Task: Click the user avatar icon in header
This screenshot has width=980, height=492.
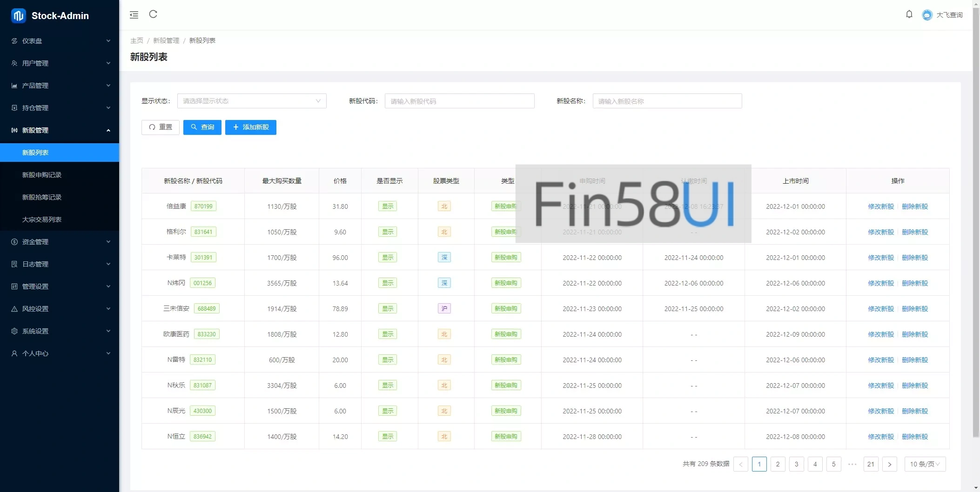Action: click(927, 15)
